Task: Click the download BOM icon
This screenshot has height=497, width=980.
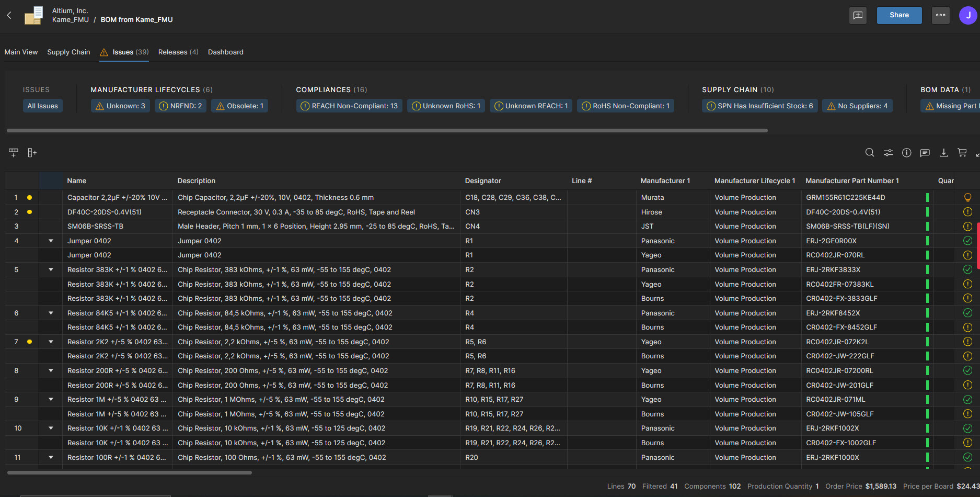Action: (943, 152)
